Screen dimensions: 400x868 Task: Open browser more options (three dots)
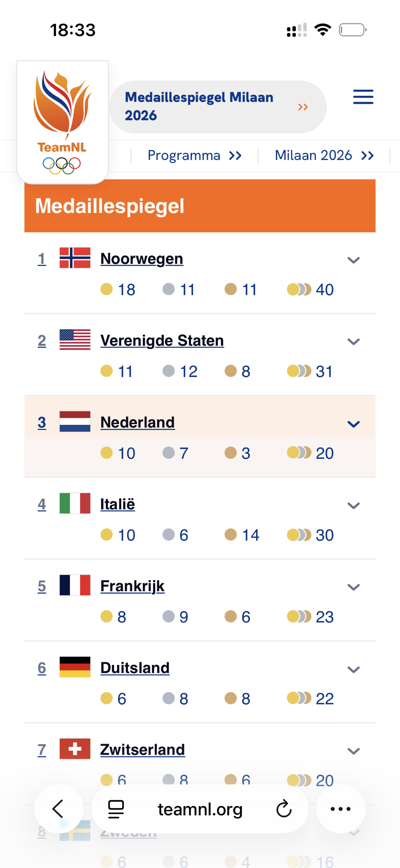(341, 809)
